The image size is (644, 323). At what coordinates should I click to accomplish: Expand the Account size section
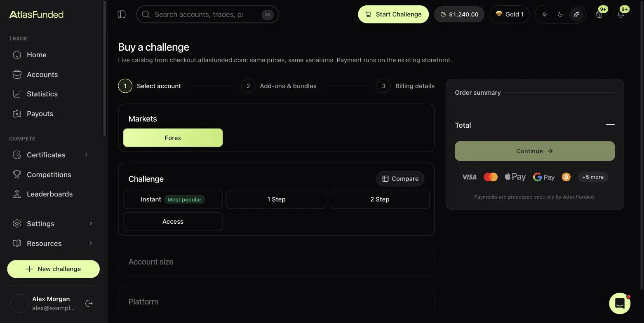click(x=276, y=262)
